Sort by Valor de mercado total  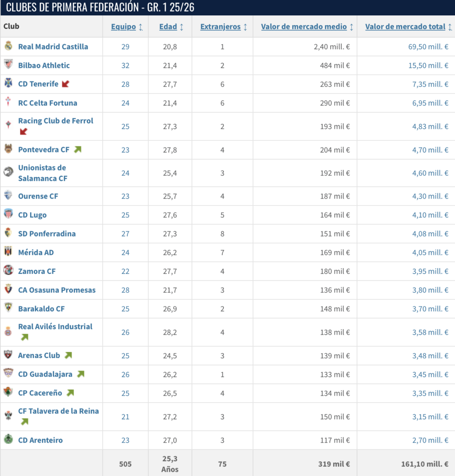pos(405,26)
